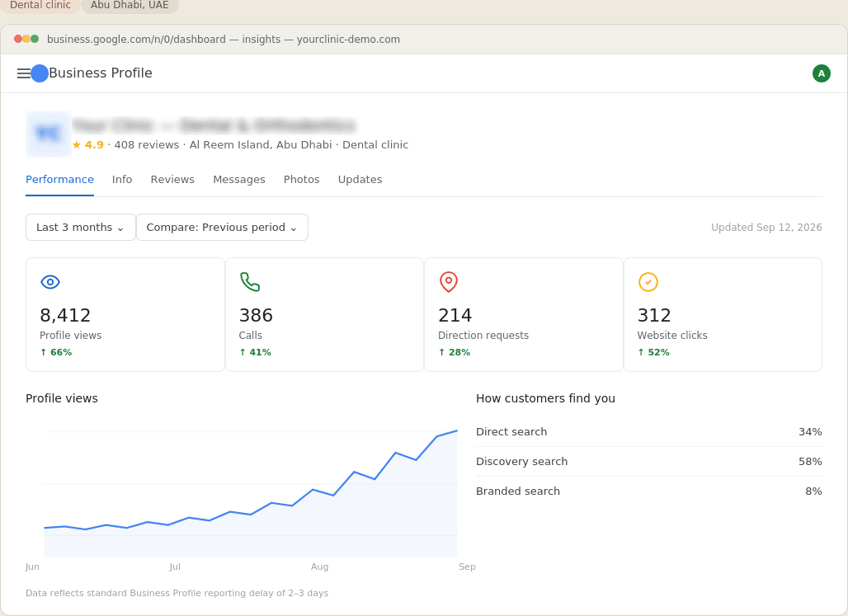The height and width of the screenshot is (616, 848).
Task: Click the "408 reviews" text
Action: point(147,145)
